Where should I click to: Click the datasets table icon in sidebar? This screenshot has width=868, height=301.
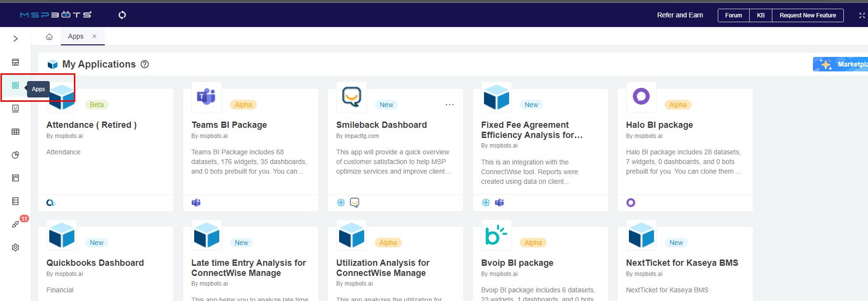coord(15,132)
